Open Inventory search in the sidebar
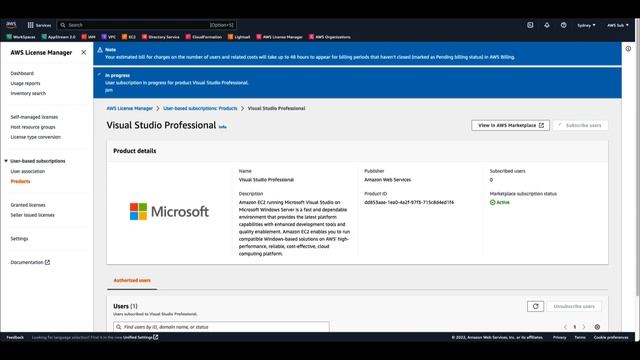This screenshot has height=360, width=640. (28, 93)
